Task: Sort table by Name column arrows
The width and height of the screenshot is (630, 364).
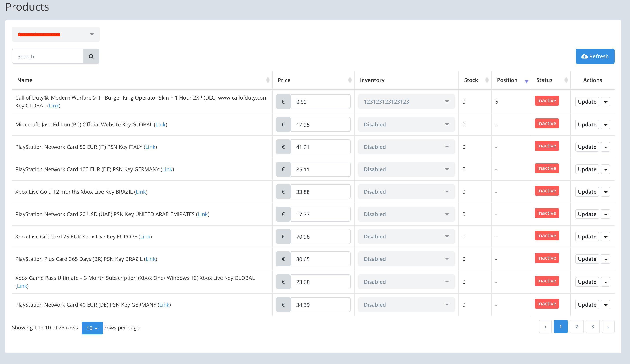Action: click(x=268, y=80)
